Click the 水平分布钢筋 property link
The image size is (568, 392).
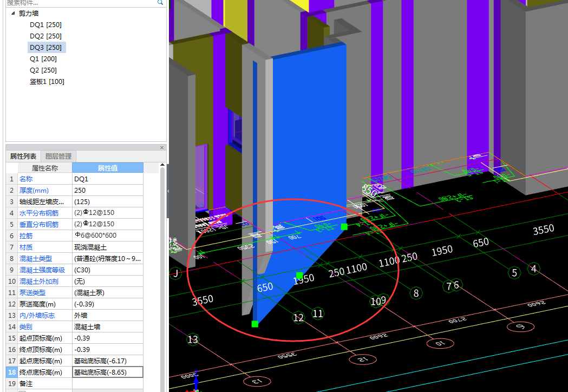[x=39, y=213]
